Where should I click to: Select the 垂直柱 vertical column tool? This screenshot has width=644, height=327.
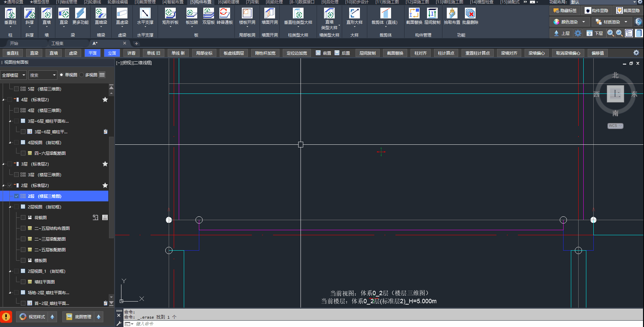tap(10, 14)
